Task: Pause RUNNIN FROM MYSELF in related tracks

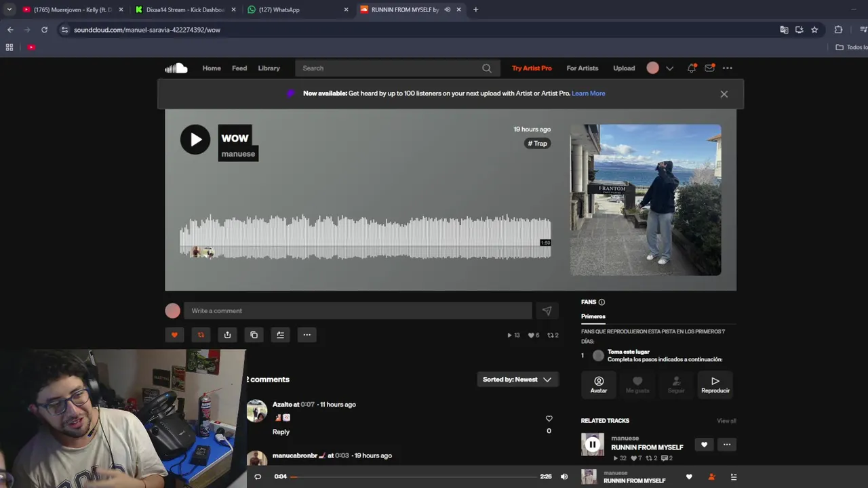Action: coord(593,445)
